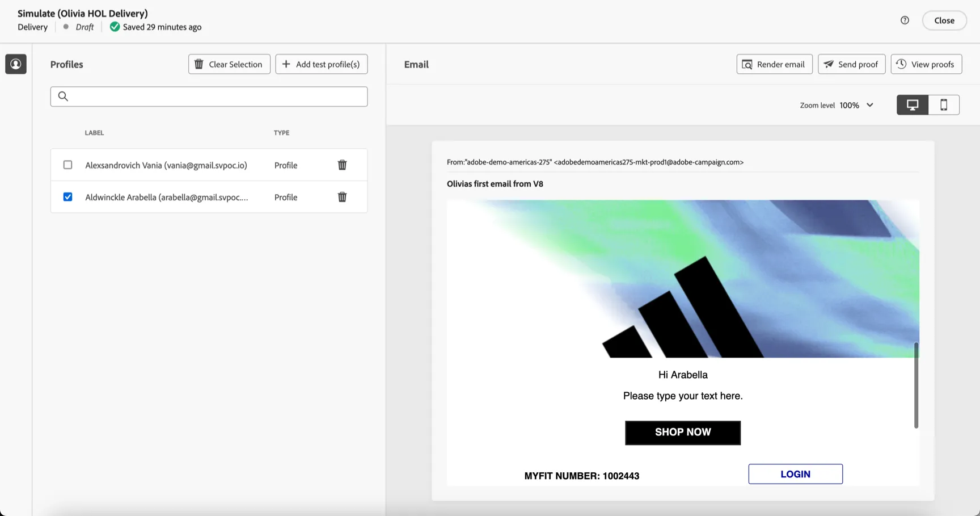Switch to mobile preview icon

click(944, 105)
